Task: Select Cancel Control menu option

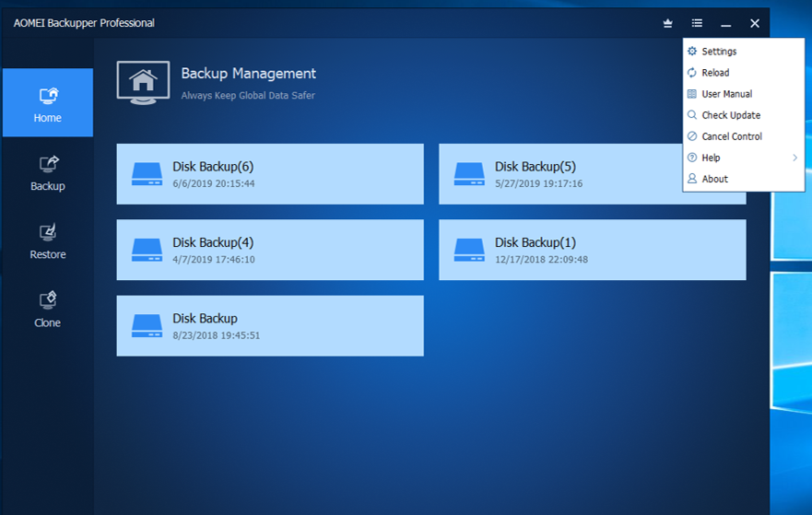Action: point(731,136)
